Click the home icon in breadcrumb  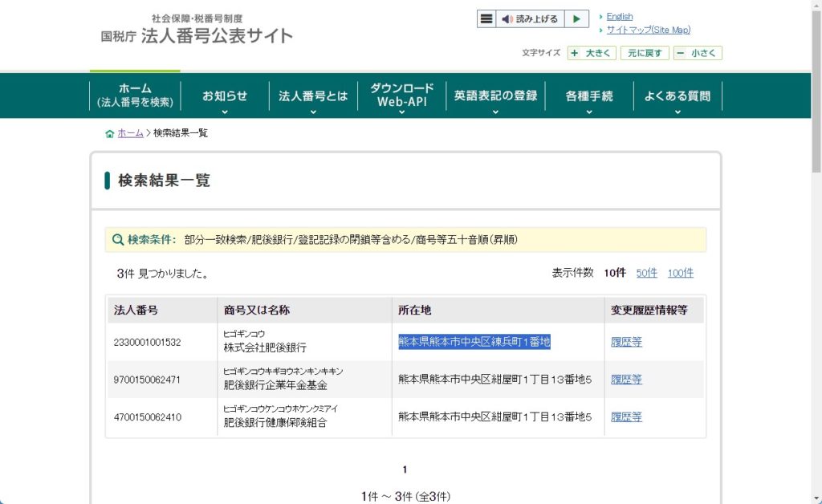[x=110, y=133]
